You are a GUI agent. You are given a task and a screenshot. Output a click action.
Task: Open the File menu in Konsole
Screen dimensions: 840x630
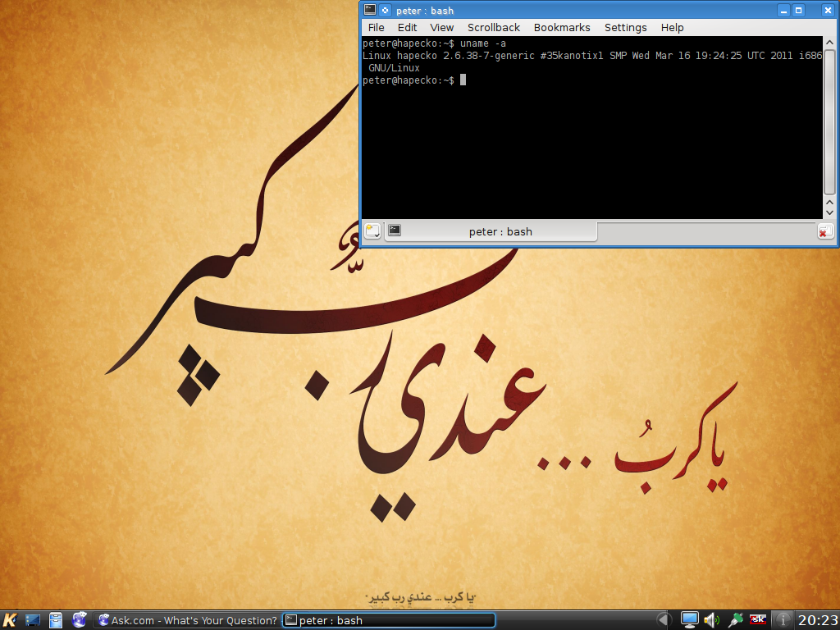pyautogui.click(x=376, y=27)
